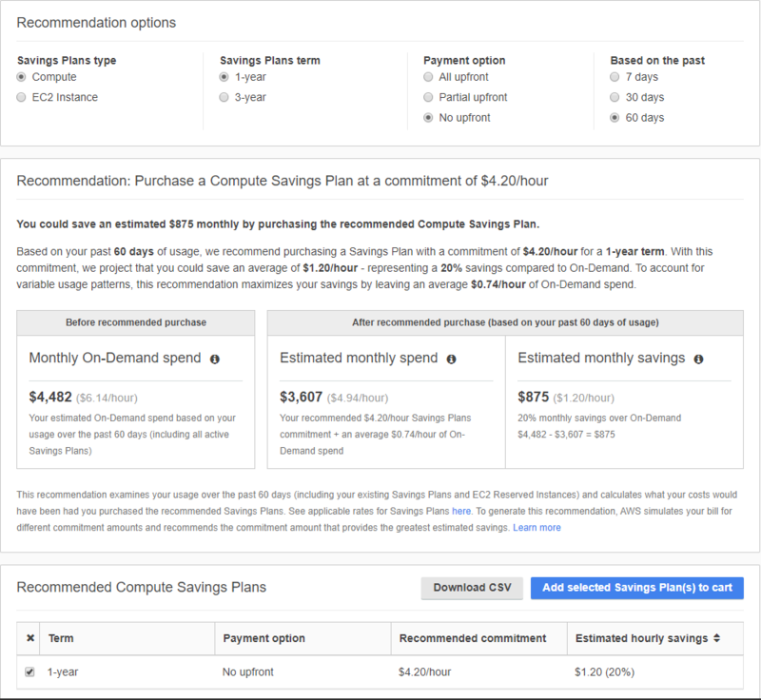This screenshot has height=700, width=761.
Task: Click the X icon in table header
Action: pyautogui.click(x=29, y=638)
